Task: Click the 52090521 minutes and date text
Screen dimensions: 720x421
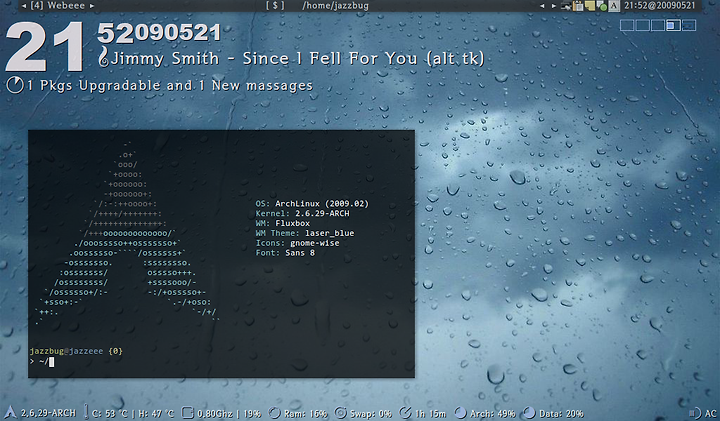Action: tap(159, 33)
